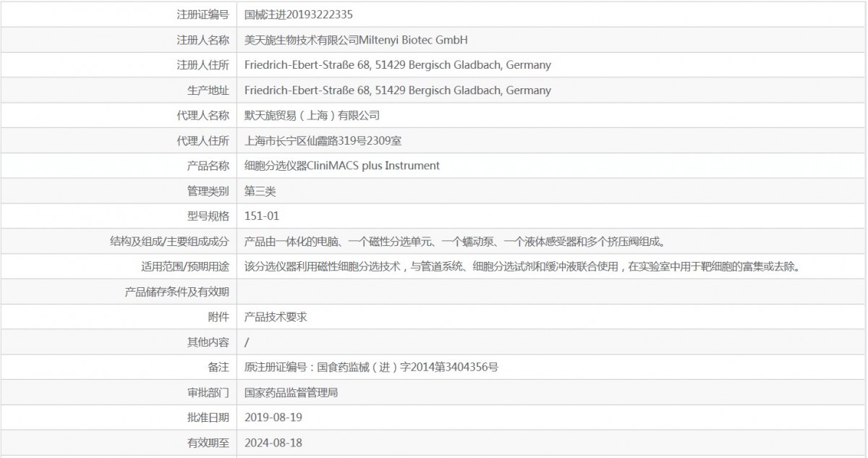The image size is (868, 458).
Task: Click the registration number 国械注进20193222335
Action: [x=299, y=14]
